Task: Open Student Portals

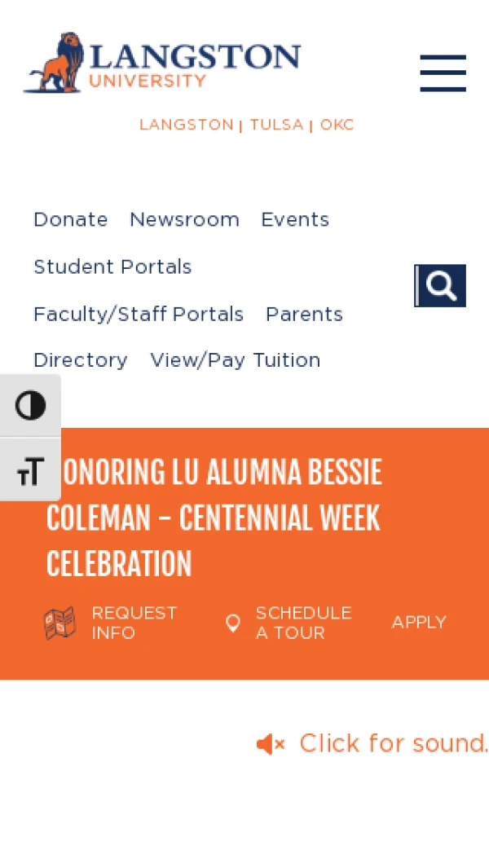Action: tap(112, 267)
